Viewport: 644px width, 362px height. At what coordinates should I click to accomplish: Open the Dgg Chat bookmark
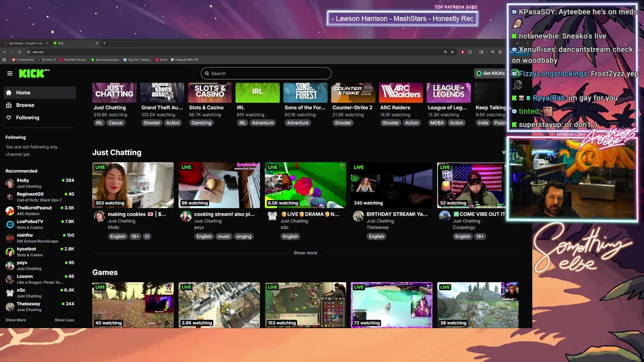(x=137, y=59)
